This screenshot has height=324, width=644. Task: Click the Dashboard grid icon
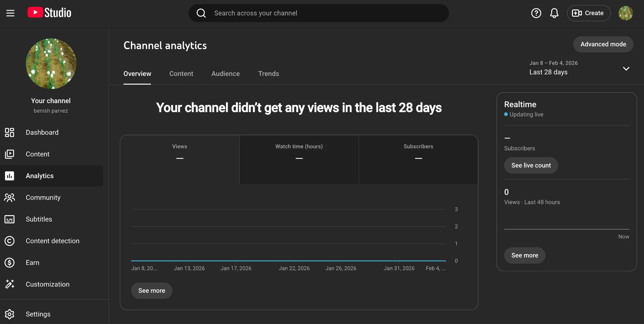click(x=9, y=132)
